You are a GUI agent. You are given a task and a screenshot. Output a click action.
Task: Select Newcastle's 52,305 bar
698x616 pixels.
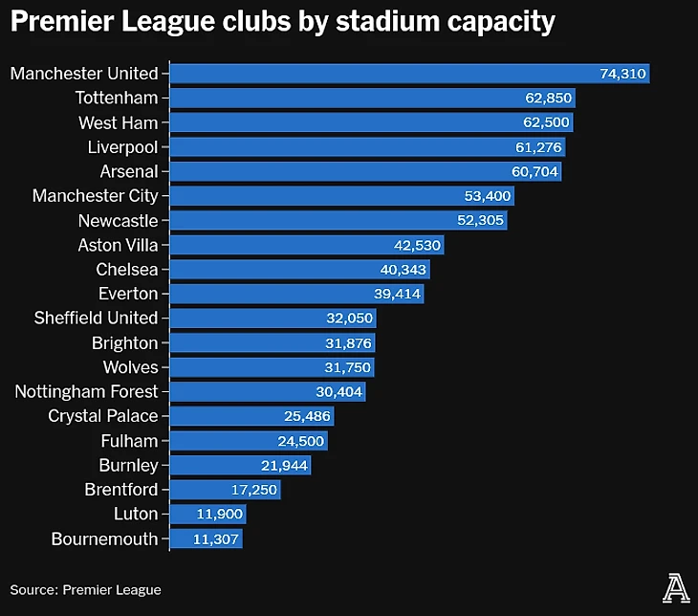coord(338,221)
